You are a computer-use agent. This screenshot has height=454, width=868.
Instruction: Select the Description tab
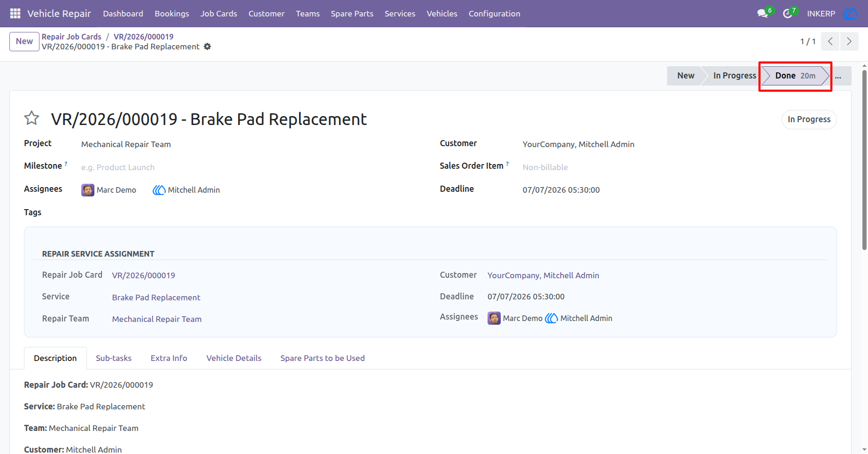tap(55, 358)
